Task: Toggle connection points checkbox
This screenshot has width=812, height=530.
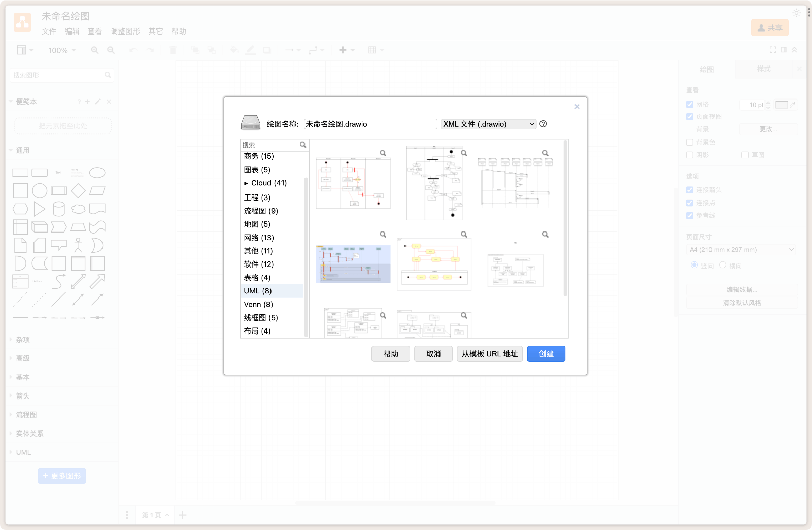Action: coord(689,203)
